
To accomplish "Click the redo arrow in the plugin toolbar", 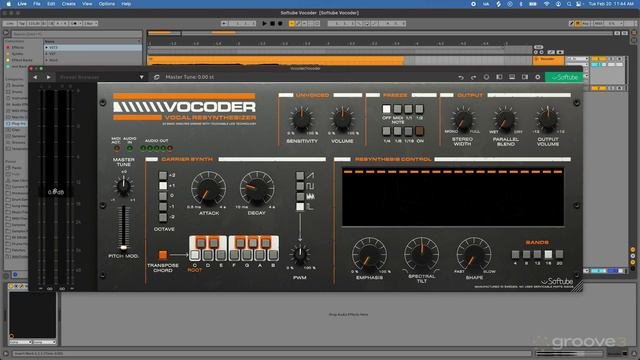I will (x=473, y=77).
